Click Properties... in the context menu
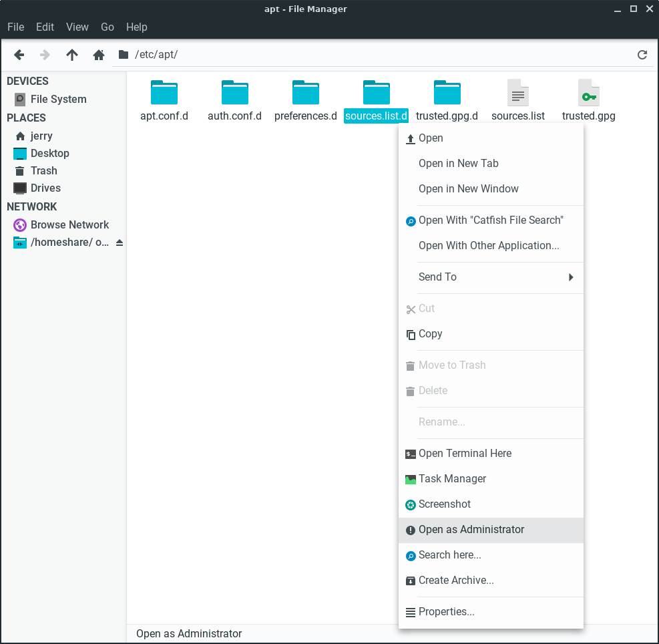This screenshot has height=644, width=659. 446,612
